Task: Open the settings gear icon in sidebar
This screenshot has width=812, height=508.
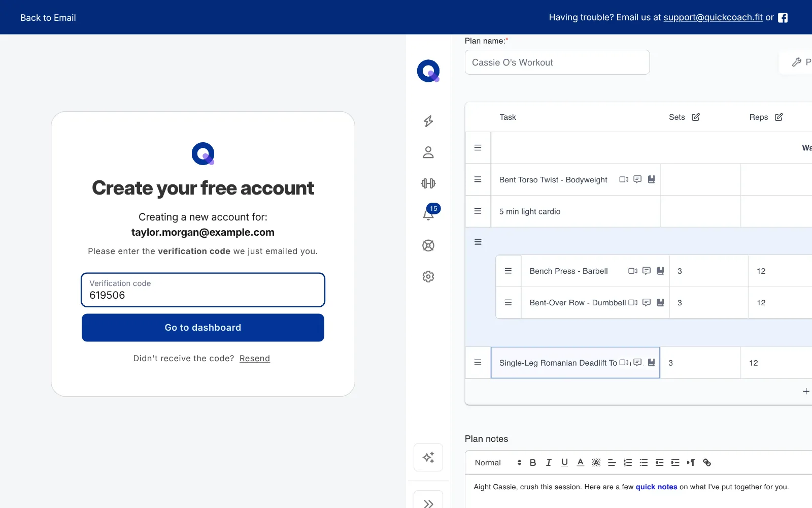Action: pos(428,277)
